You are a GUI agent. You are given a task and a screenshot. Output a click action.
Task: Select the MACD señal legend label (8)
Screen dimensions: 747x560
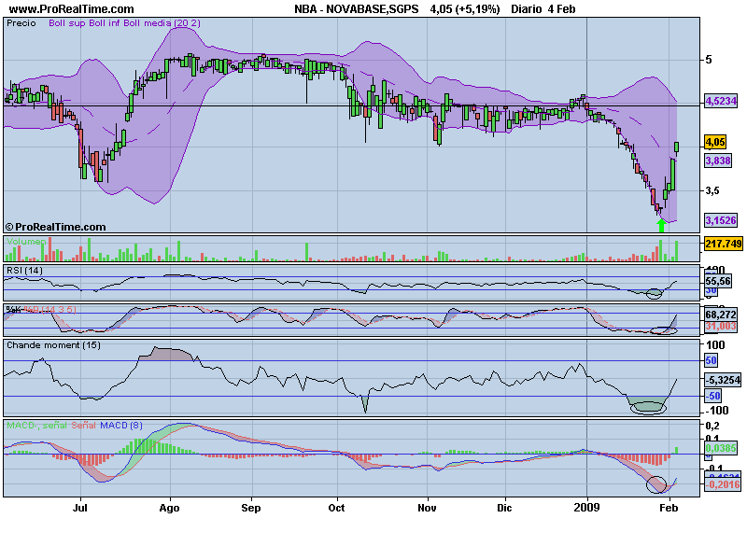pyautogui.click(x=75, y=426)
